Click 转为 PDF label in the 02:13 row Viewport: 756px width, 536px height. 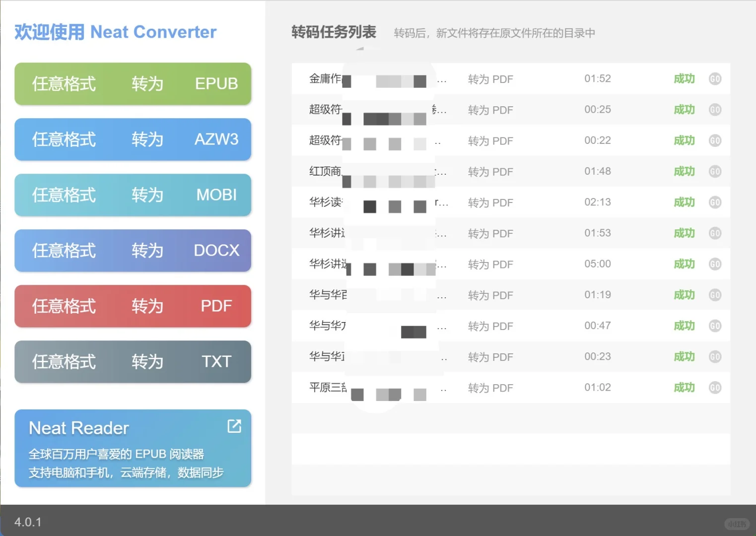(x=490, y=203)
